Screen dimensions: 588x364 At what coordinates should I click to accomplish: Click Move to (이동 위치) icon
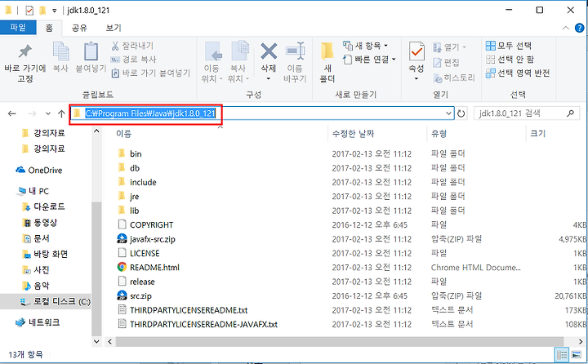[x=213, y=51]
